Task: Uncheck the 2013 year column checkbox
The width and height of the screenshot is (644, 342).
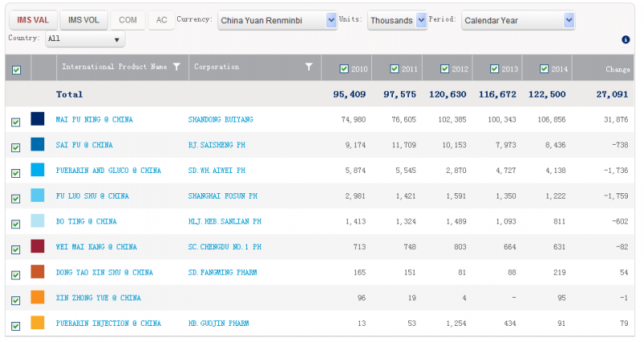Action: click(x=494, y=68)
